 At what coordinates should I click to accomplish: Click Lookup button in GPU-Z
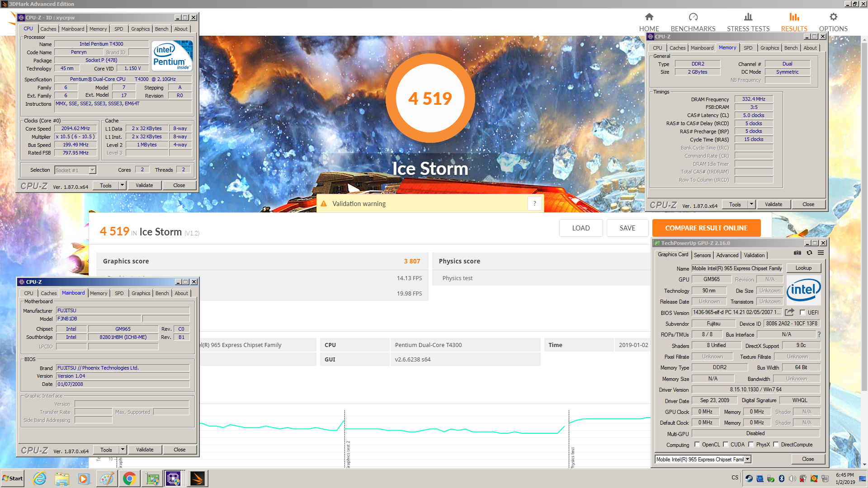point(803,268)
